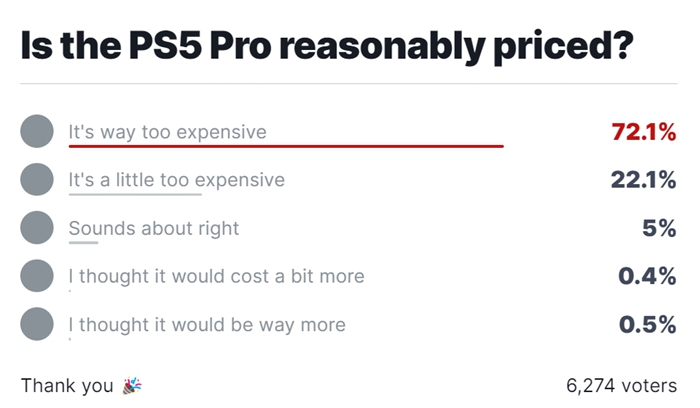Click the "6,274 voters" count

pyautogui.click(x=620, y=385)
